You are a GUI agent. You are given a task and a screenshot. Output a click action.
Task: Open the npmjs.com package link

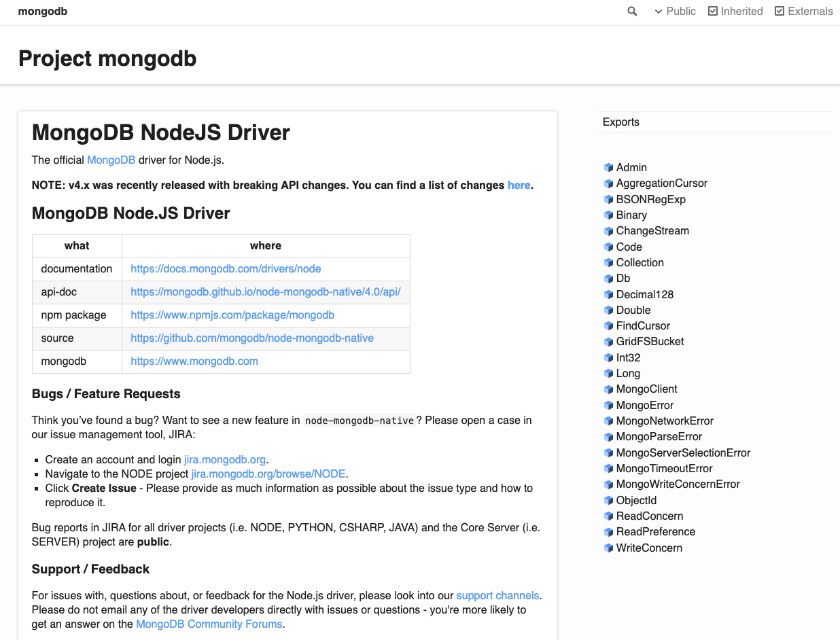tap(232, 315)
